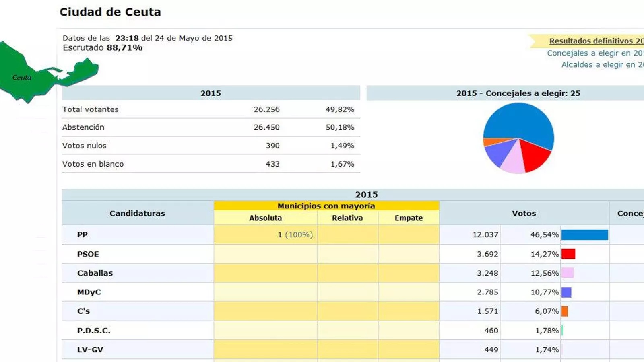Click the purple MDyC vote bar
This screenshot has height=362, width=644.
[x=566, y=292]
